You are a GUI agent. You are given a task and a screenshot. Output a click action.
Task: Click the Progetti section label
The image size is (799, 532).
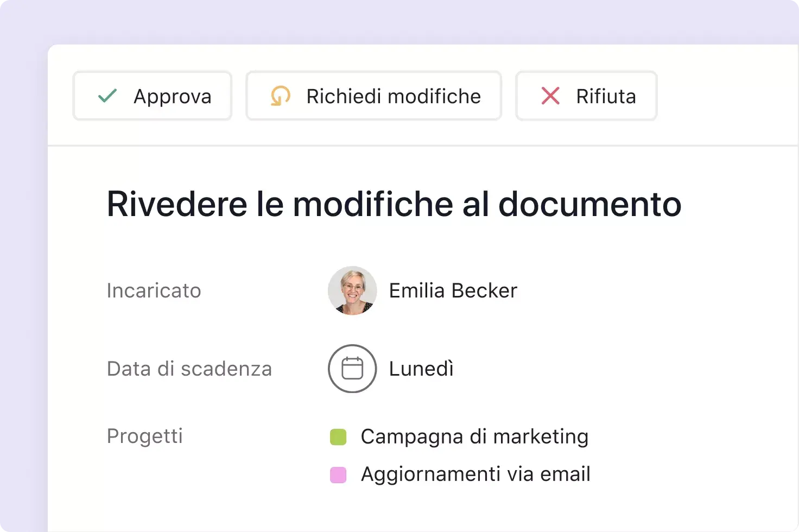(145, 435)
